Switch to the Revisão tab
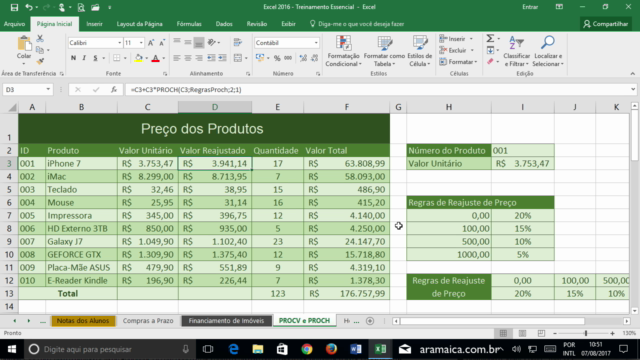This screenshot has height=360, width=640. [257, 24]
